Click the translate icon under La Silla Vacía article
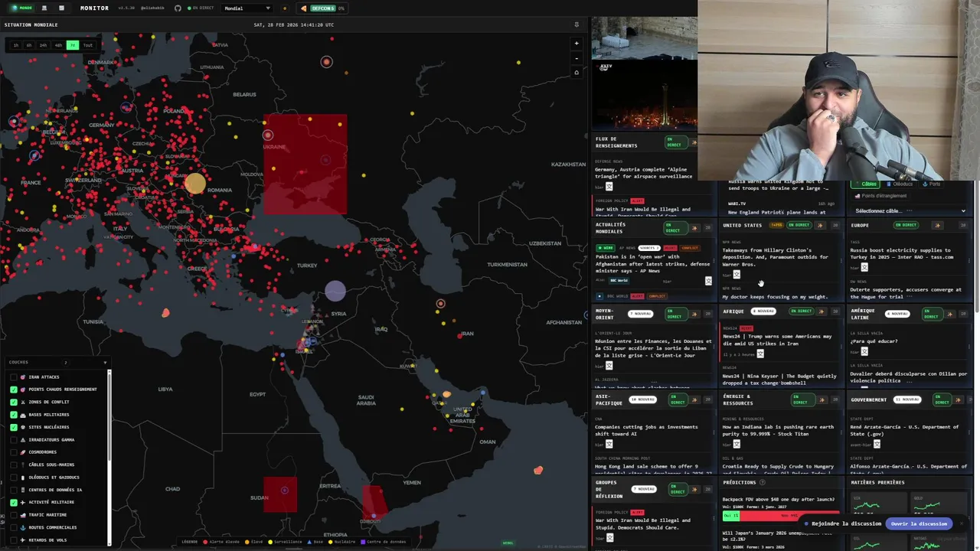This screenshot has height=551, width=980. (x=864, y=351)
